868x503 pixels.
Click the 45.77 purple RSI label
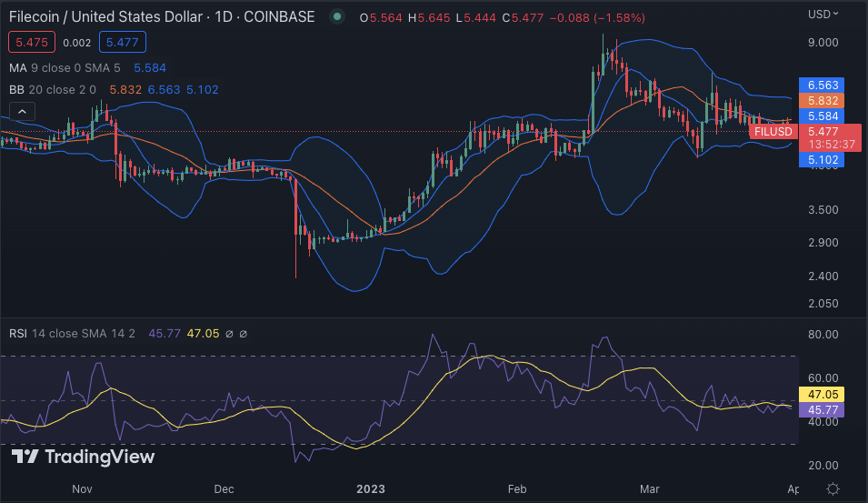pyautogui.click(x=822, y=410)
